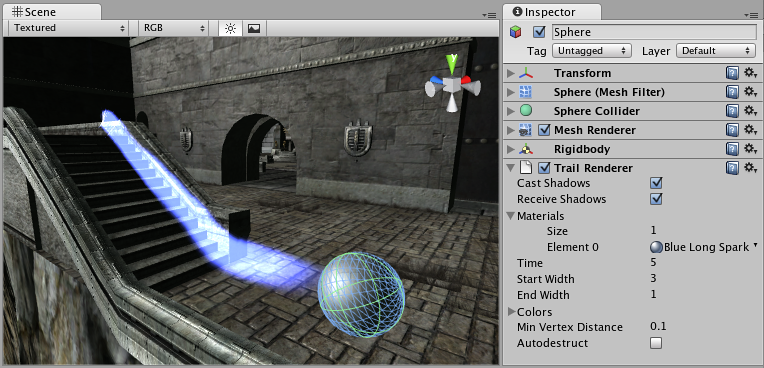The height and width of the screenshot is (368, 764).
Task: Expand the Mesh Renderer component
Action: click(x=511, y=130)
